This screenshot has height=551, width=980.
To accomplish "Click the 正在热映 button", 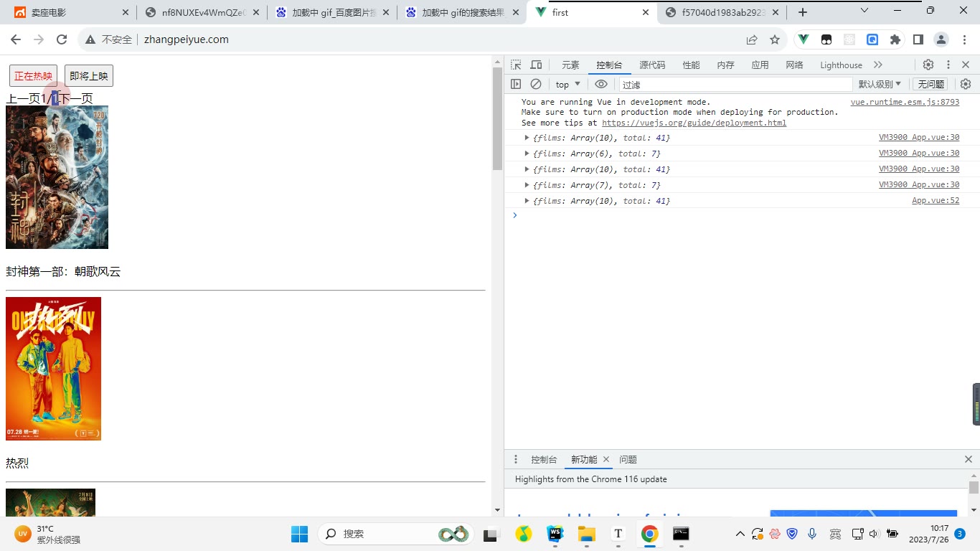I will tap(33, 76).
